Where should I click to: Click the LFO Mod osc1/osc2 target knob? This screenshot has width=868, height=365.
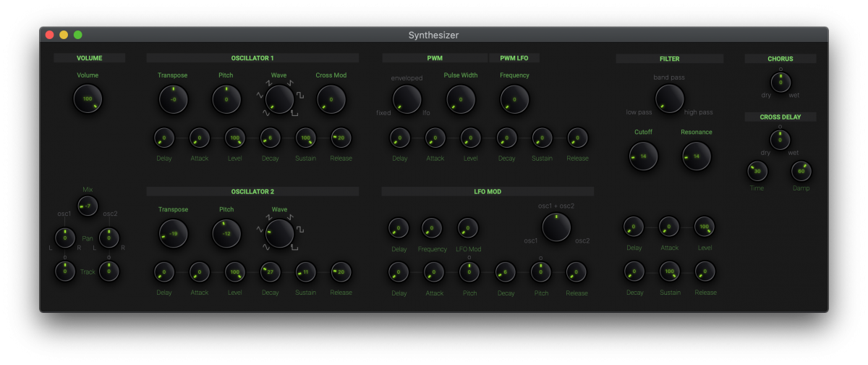coord(556,227)
